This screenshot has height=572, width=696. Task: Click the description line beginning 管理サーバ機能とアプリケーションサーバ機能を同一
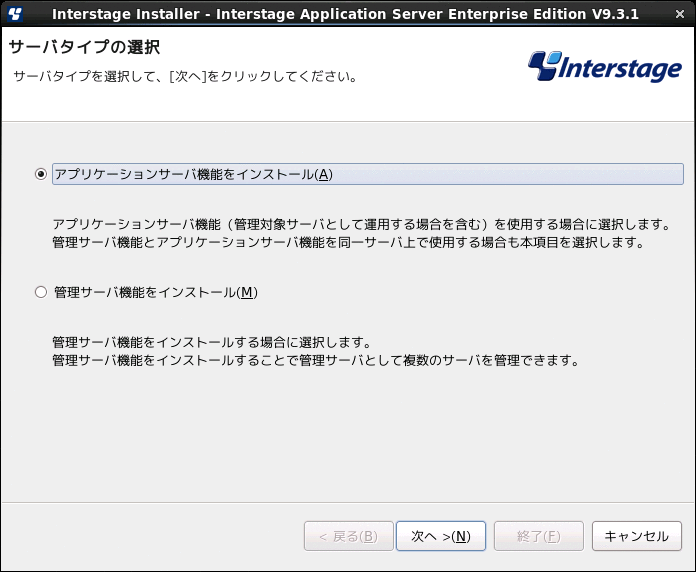pos(348,242)
